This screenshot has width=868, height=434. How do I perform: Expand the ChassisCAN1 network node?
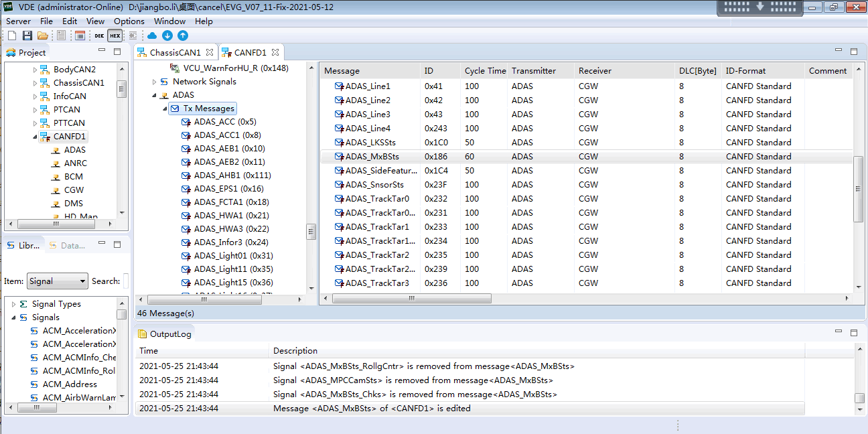(x=35, y=83)
